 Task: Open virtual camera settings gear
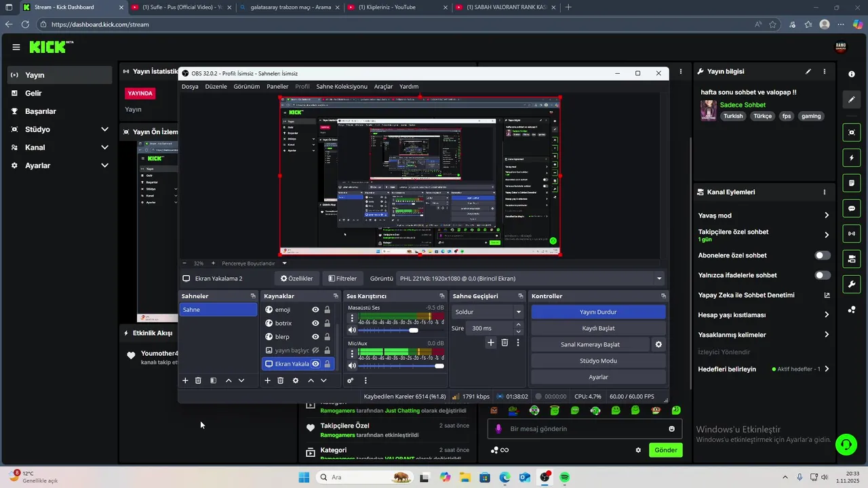coord(658,344)
